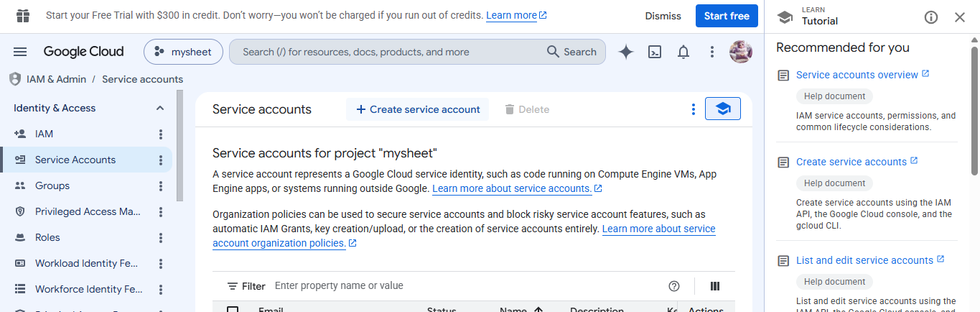The height and width of the screenshot is (312, 980).
Task: Dismiss the free trial banner
Action: [663, 16]
